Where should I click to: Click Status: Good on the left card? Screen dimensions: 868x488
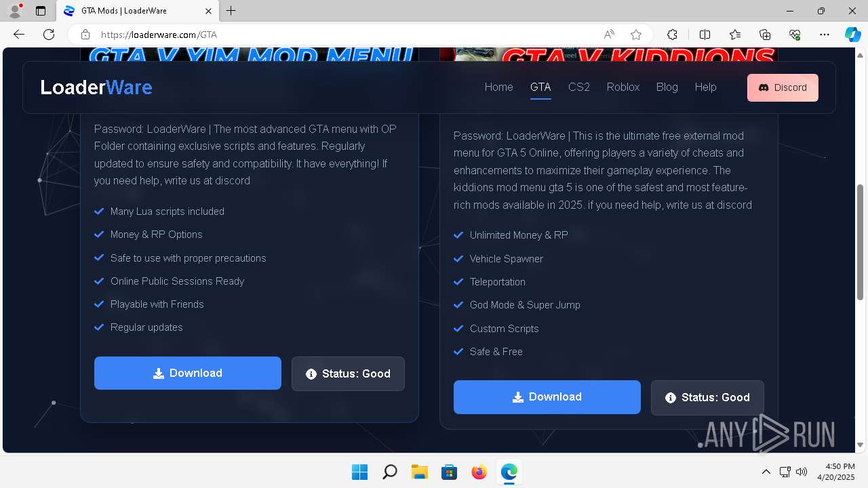pos(348,373)
